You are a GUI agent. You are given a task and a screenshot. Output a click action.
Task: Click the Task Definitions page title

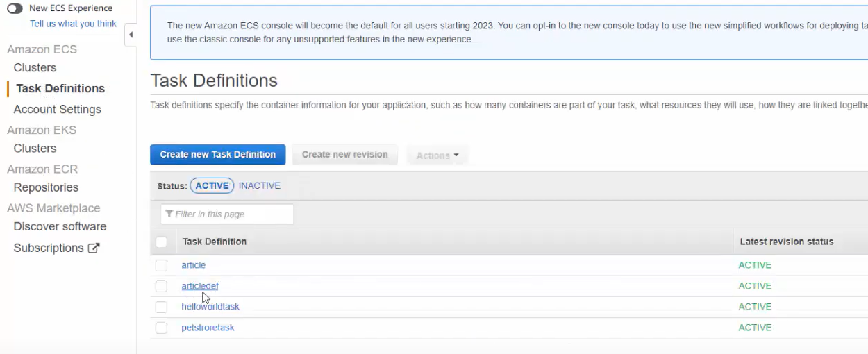214,81
